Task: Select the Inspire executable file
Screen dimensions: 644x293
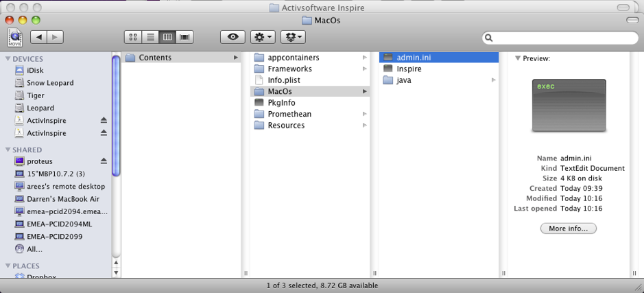Action: pyautogui.click(x=409, y=69)
